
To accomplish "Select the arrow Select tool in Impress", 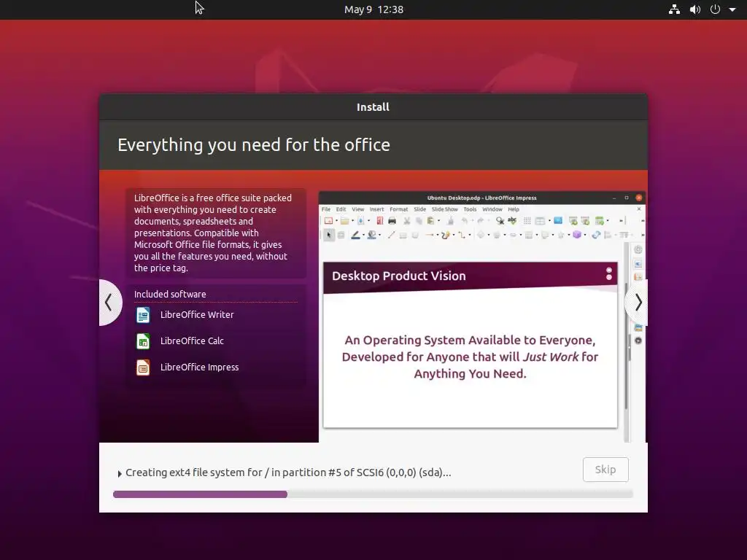I will (329, 235).
